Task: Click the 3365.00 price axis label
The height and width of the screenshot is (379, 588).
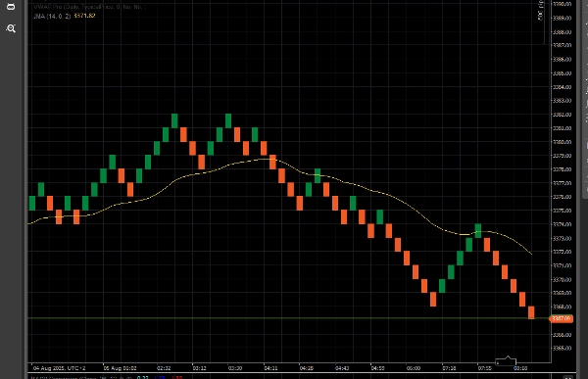Action: (x=563, y=348)
